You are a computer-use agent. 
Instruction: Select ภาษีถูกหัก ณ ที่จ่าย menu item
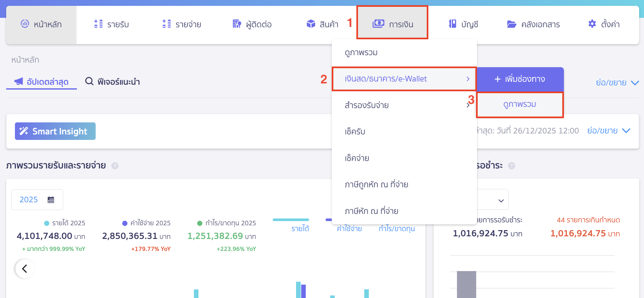click(x=376, y=184)
